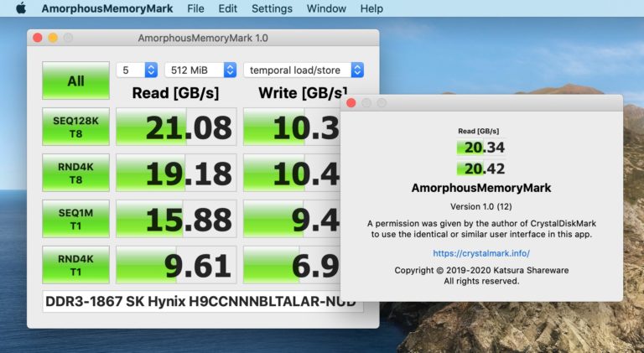Open the Help menu
Screen dimensions: 644x353
point(371,8)
